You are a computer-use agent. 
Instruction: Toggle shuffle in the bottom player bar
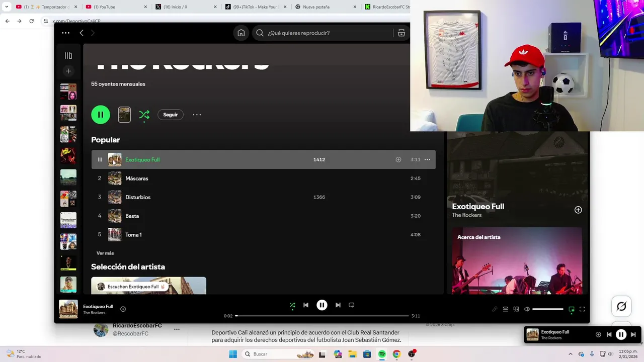[x=292, y=305]
